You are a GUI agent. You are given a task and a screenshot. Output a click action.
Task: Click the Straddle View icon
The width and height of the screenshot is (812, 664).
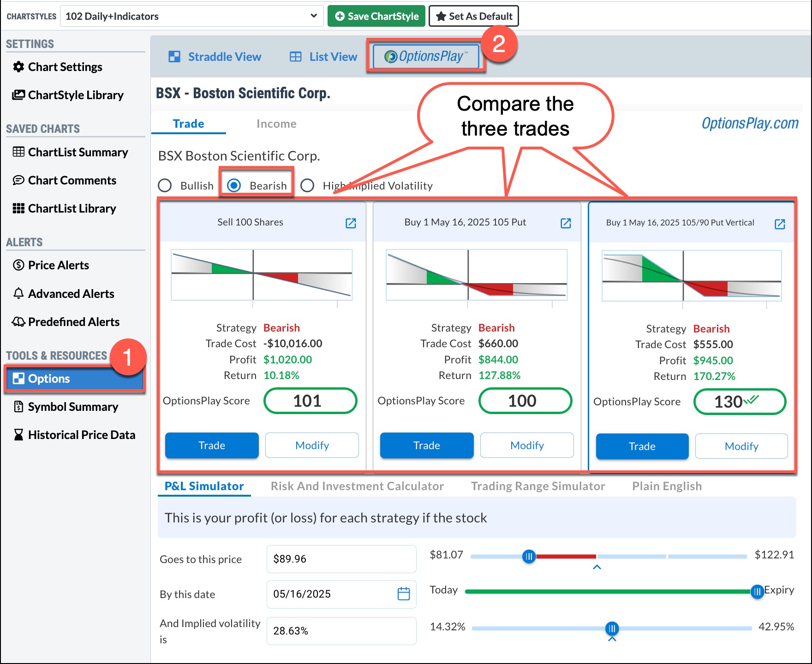[x=174, y=57]
